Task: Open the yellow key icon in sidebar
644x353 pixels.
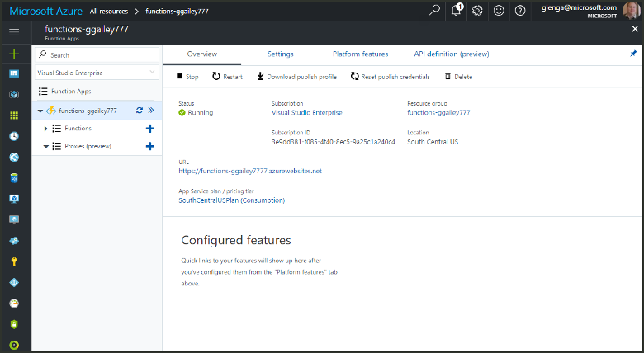Action: 14,261
